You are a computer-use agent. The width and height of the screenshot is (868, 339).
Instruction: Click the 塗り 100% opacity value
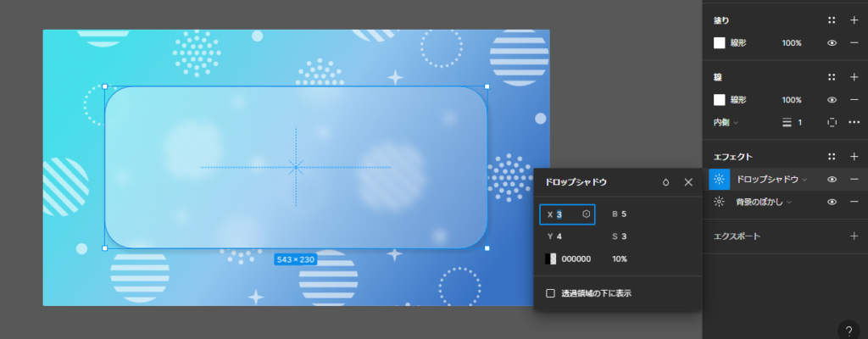pos(792,42)
